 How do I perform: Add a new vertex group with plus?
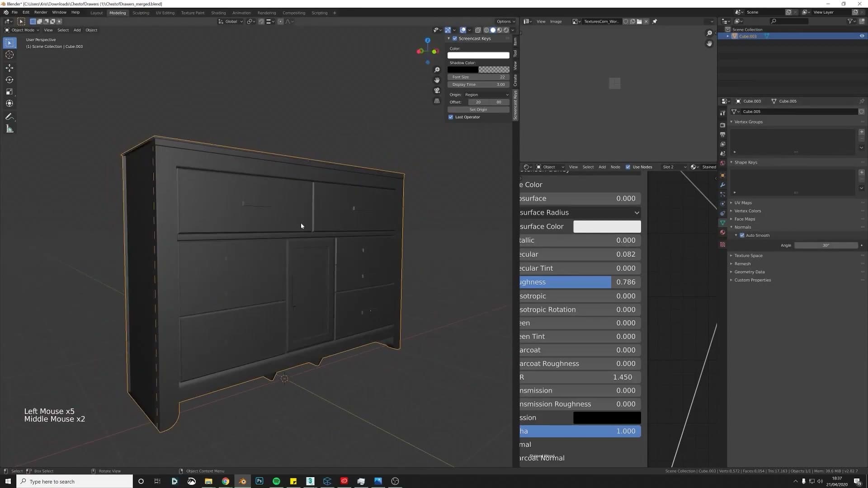click(x=861, y=132)
